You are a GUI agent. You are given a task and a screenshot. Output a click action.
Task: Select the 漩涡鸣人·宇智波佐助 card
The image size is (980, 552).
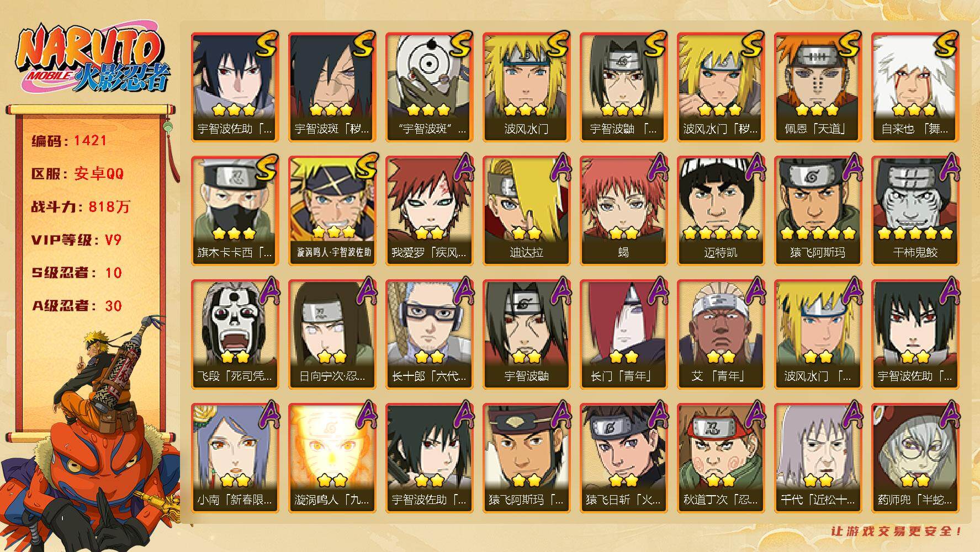[332, 210]
